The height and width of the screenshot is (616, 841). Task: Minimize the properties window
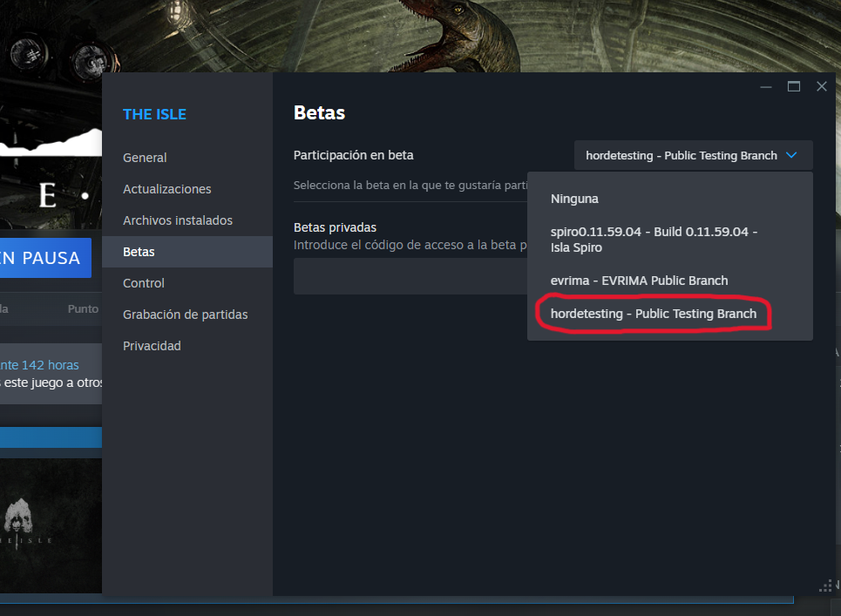[x=766, y=87]
